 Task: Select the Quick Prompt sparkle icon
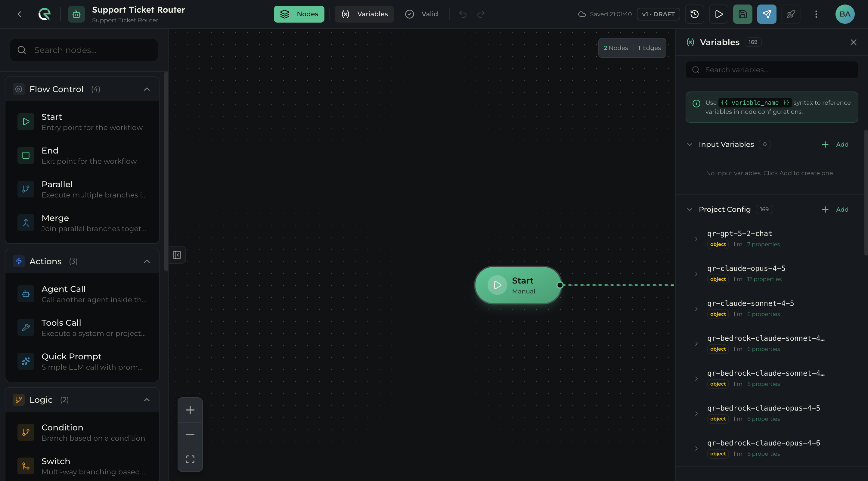click(x=26, y=361)
